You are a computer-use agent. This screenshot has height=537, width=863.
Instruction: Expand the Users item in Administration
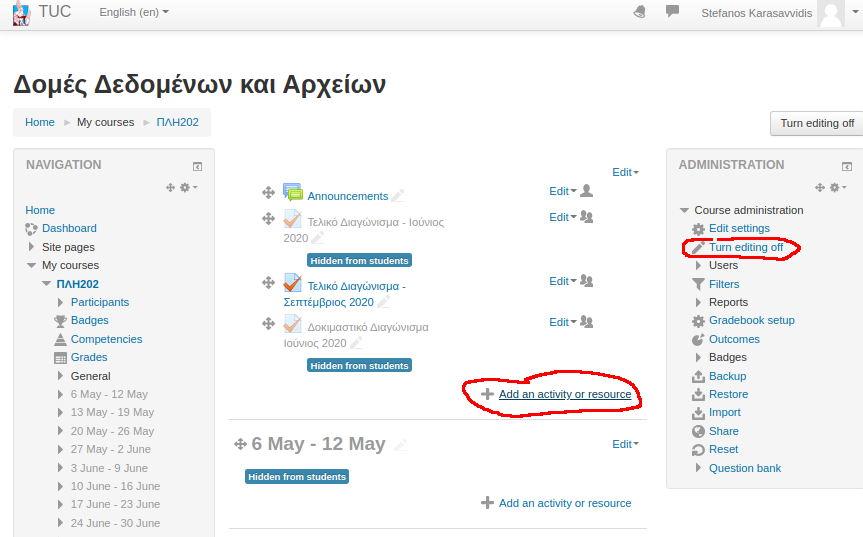(698, 265)
